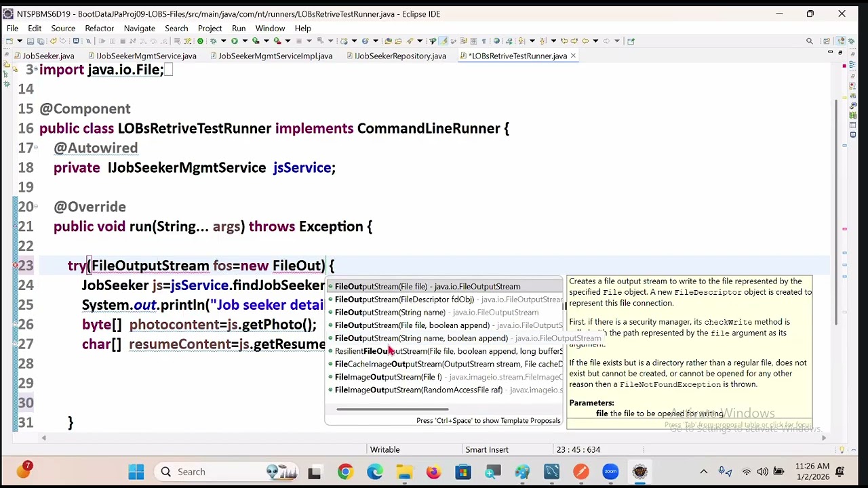Viewport: 868px width, 488px height.
Task: Click the Previous Annotation toolbar icon
Action: (542, 41)
